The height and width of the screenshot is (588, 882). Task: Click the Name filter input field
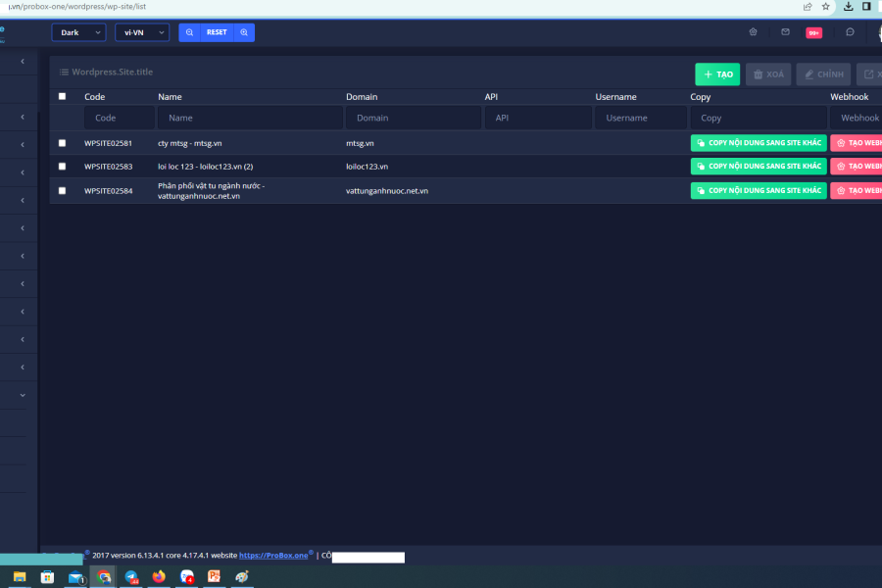249,118
